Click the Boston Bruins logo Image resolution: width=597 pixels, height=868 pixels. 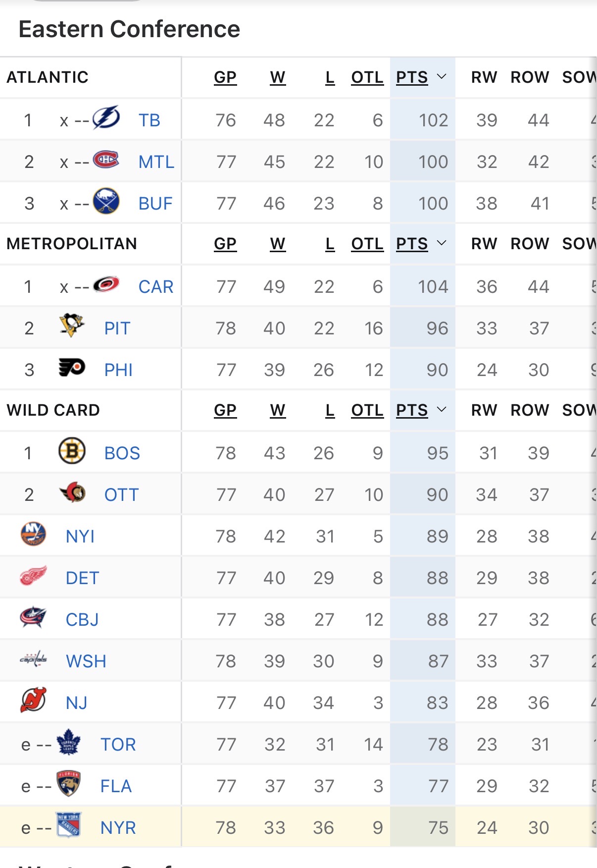72,451
